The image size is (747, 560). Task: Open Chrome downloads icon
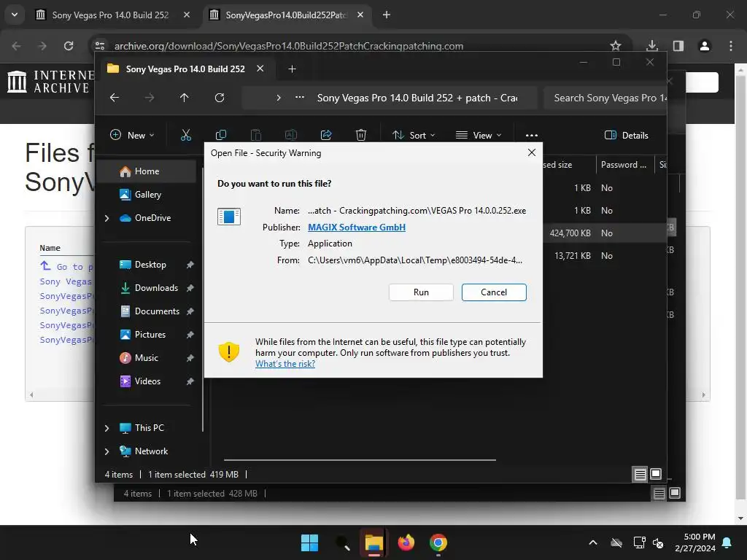(651, 46)
